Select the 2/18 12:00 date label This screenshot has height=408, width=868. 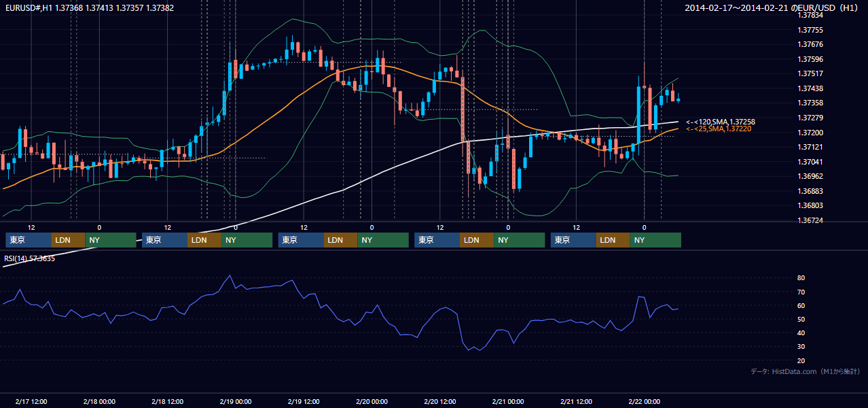(167, 402)
